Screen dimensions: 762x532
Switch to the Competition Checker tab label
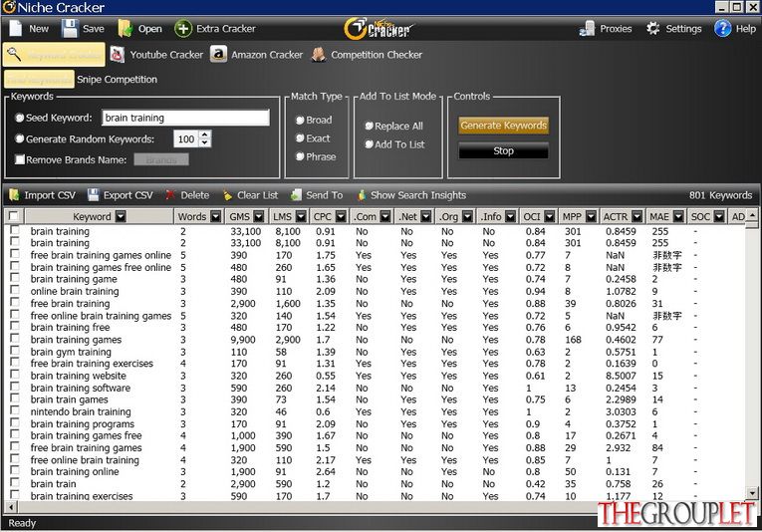[377, 55]
